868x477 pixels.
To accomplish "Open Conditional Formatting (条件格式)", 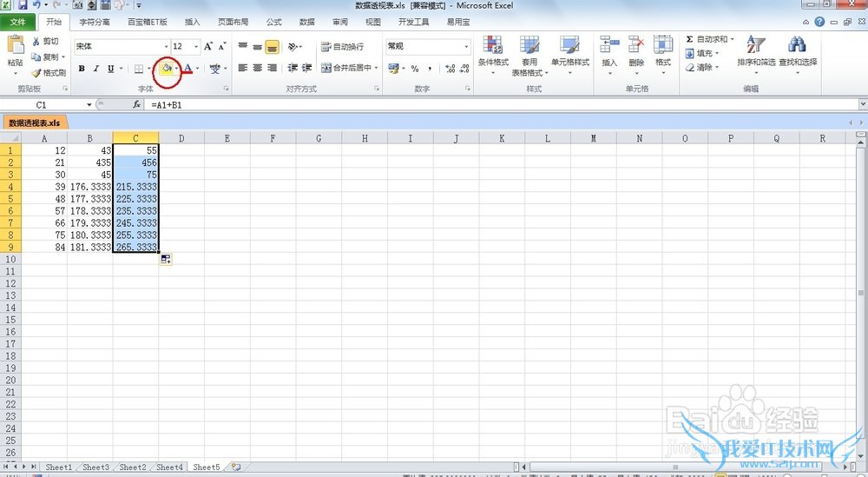I will tap(493, 56).
